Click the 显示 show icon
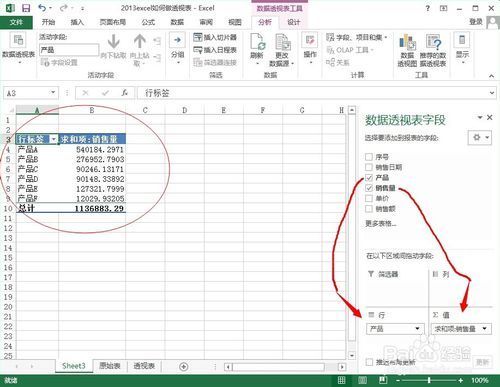Viewport: 500px width, 387px height. pos(462,40)
